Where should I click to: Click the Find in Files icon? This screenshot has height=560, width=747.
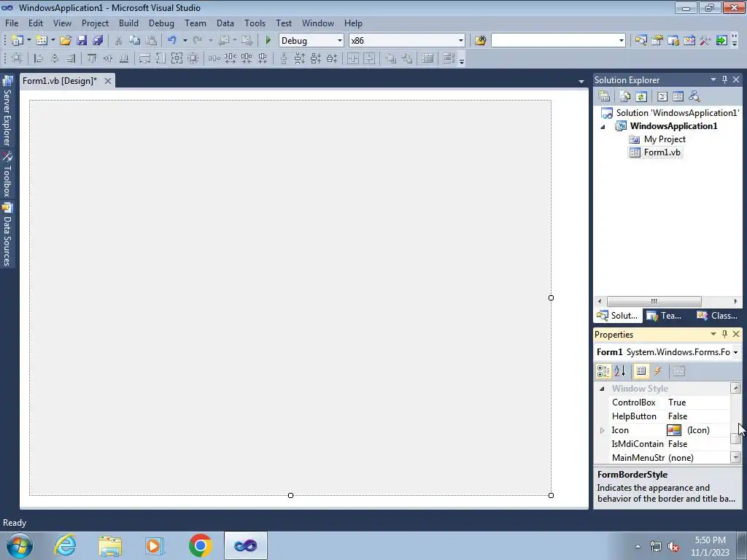pyautogui.click(x=480, y=41)
